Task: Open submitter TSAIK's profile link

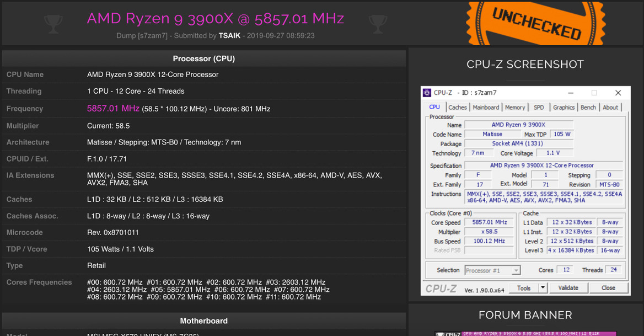Action: [229, 36]
